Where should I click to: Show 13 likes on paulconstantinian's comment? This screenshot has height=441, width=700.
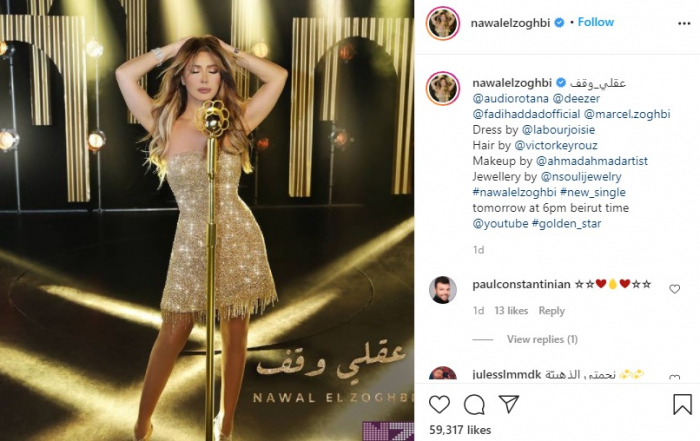[511, 311]
